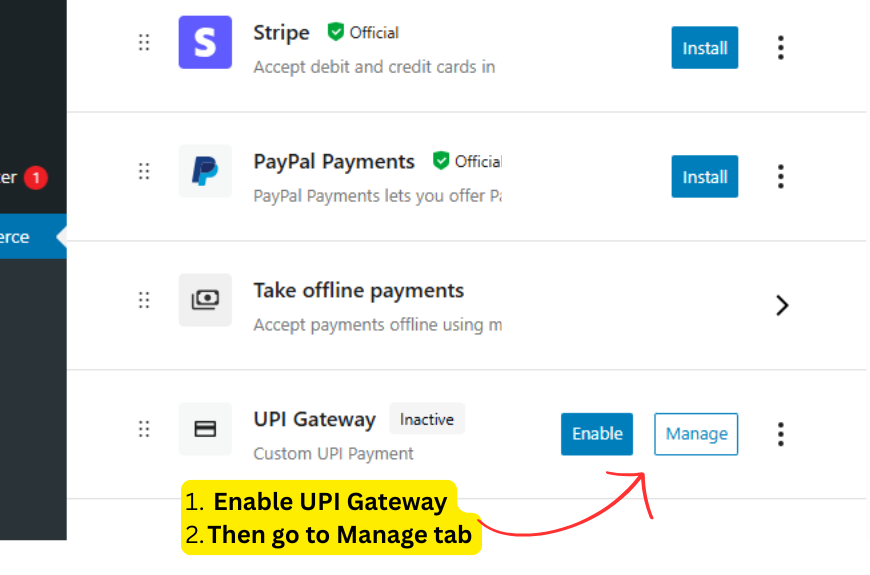Viewport: 870px width, 575px height.
Task: Click the PayPal logo icon
Action: [205, 171]
